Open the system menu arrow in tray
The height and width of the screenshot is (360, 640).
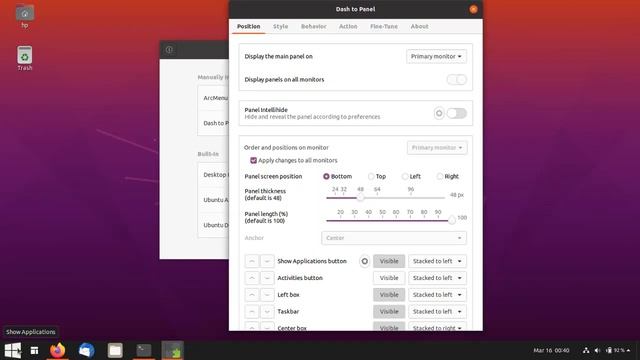click(x=628, y=350)
